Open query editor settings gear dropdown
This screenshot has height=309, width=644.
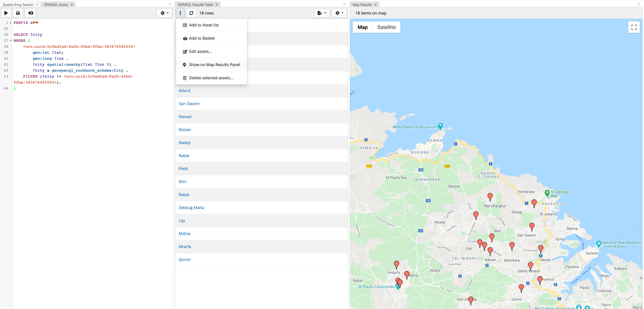(x=164, y=13)
